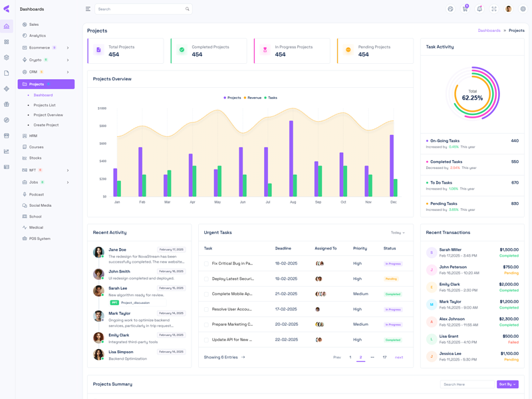Click the Search input field in header

coord(140,9)
